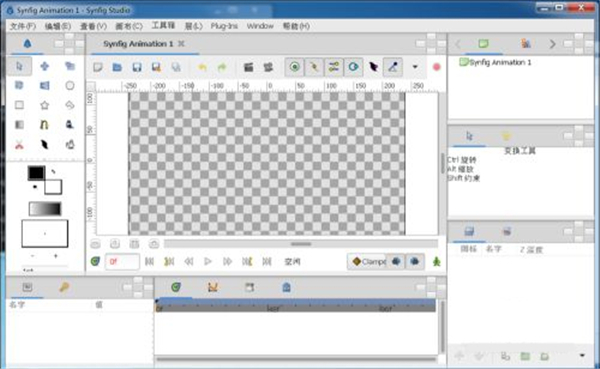The image size is (600, 369).
Task: Select the Circle tool
Action: coord(70,85)
